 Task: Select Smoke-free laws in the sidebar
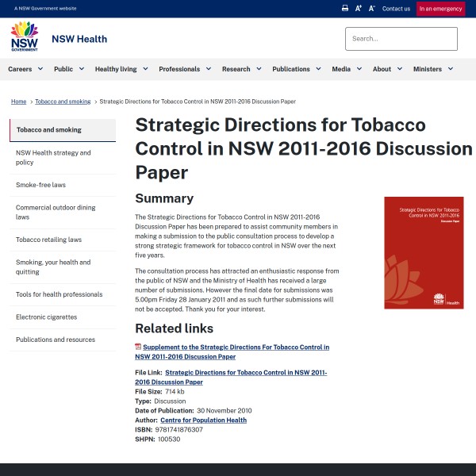click(40, 185)
